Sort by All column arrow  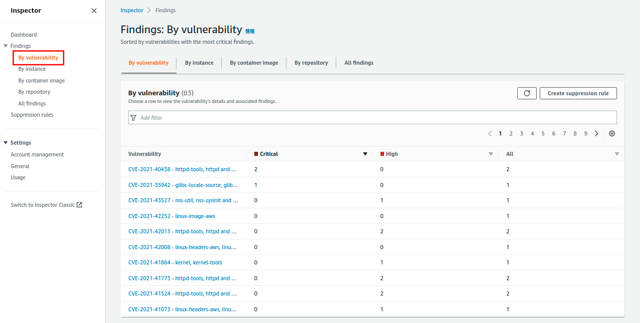pyautogui.click(x=617, y=154)
